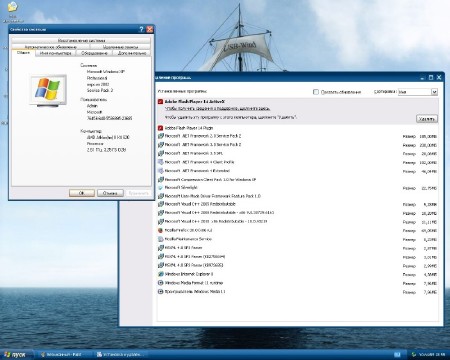Select the Mozilla Firefox icon in program list
The image size is (450, 360).
click(160, 230)
